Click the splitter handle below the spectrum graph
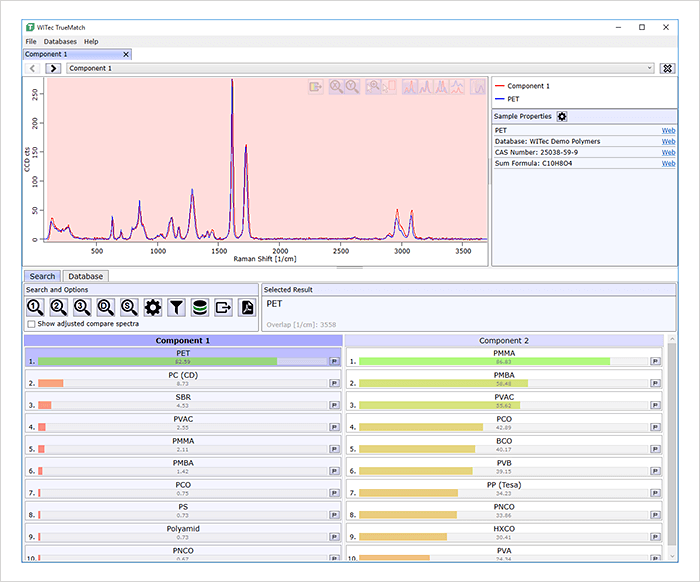700x582 pixels. 350,268
